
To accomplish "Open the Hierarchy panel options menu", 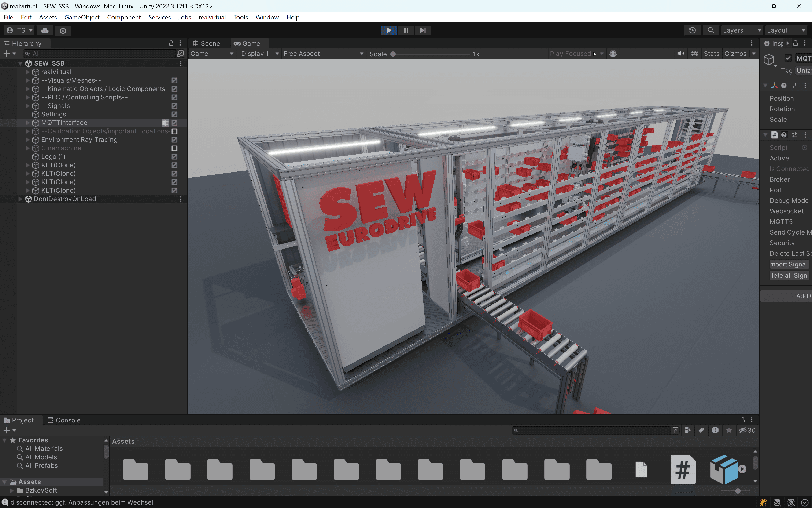I will 181,43.
